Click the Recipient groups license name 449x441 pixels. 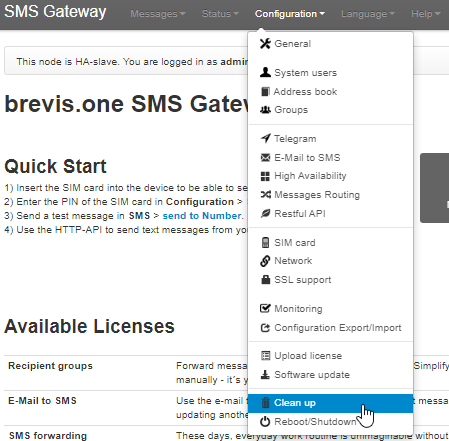(x=50, y=366)
